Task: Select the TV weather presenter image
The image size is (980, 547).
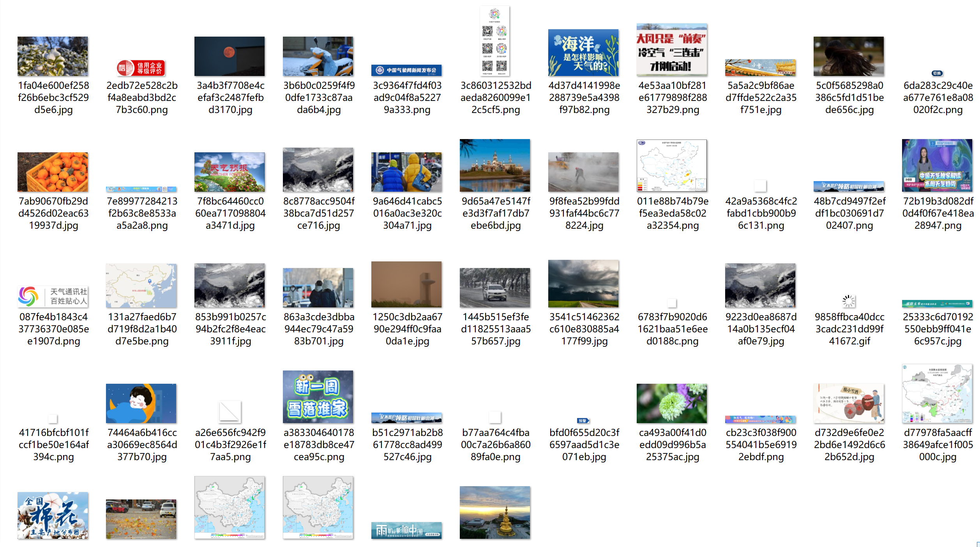Action: (937, 166)
